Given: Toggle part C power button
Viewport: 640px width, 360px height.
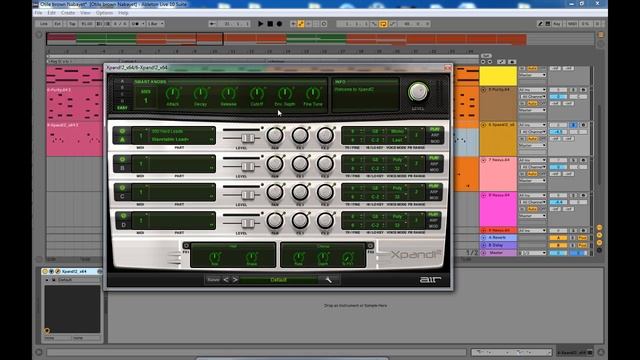Looking at the screenshot, I should 122,188.
